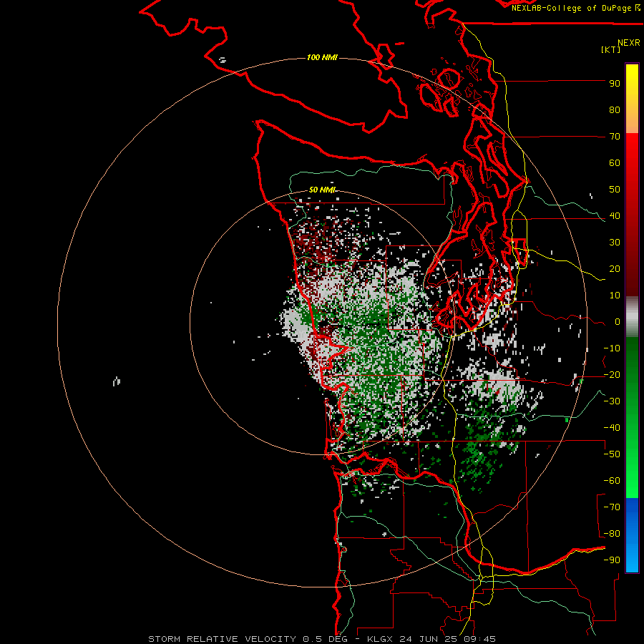Image resolution: width=644 pixels, height=644 pixels.
Task: Click the -80 value on the velocity scale
Action: coord(612,534)
